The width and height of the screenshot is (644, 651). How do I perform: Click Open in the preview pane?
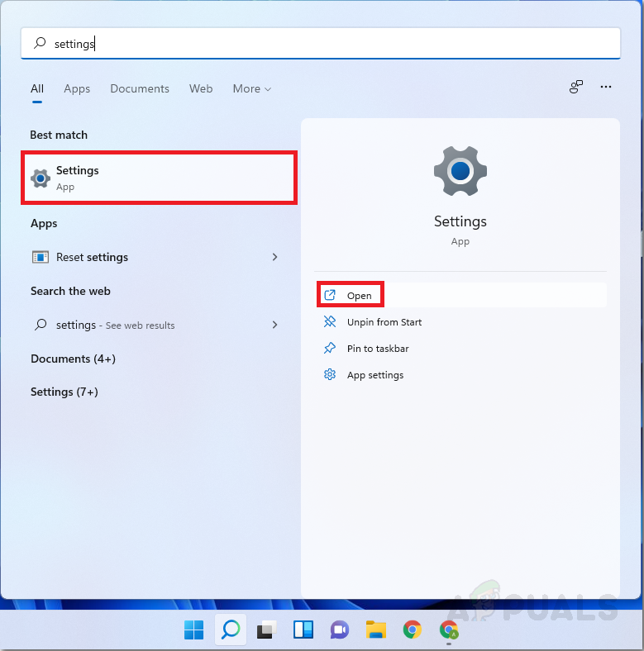(460, 295)
